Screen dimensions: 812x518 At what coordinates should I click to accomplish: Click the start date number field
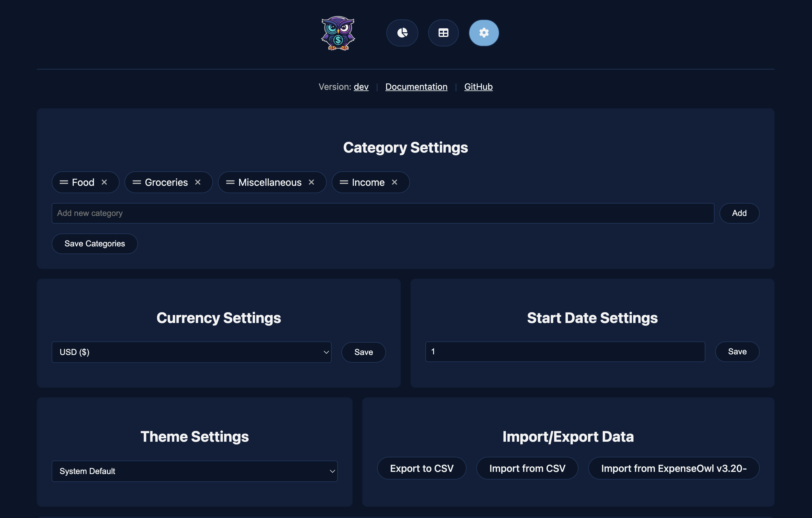click(565, 352)
